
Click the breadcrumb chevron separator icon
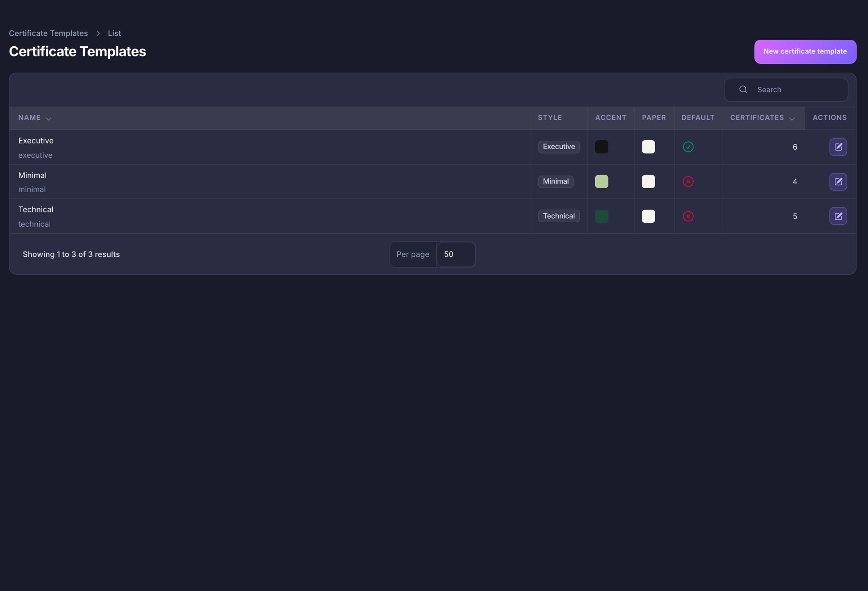[x=98, y=33]
